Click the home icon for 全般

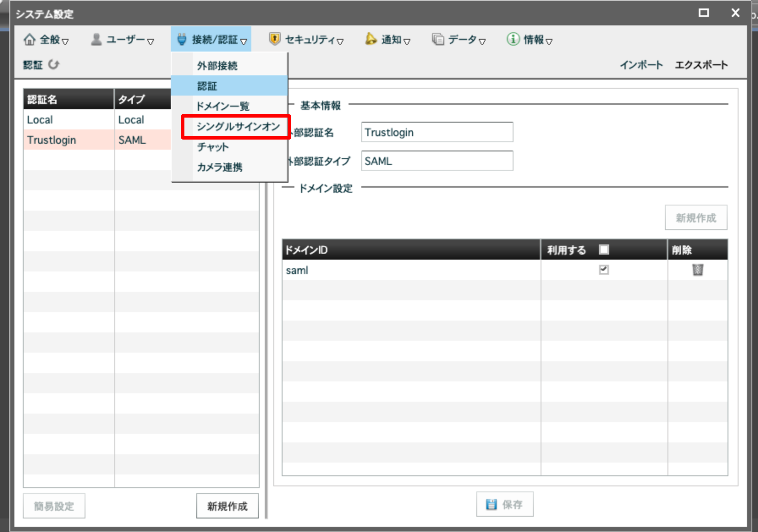coord(30,40)
